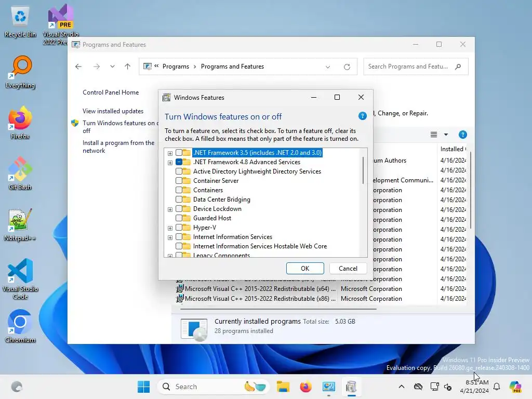This screenshot has width=532, height=399.
Task: Switch to Control Panel taskbar icon
Action: 328,387
